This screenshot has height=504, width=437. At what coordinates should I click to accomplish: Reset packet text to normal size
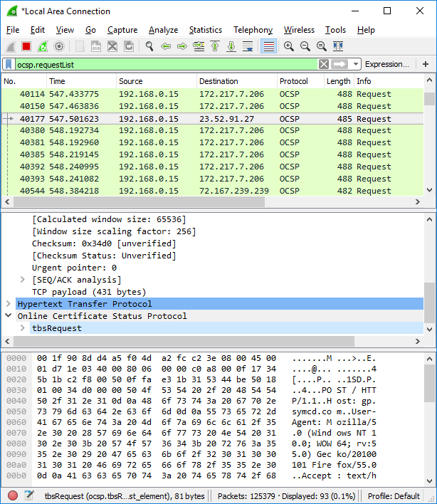(321, 46)
